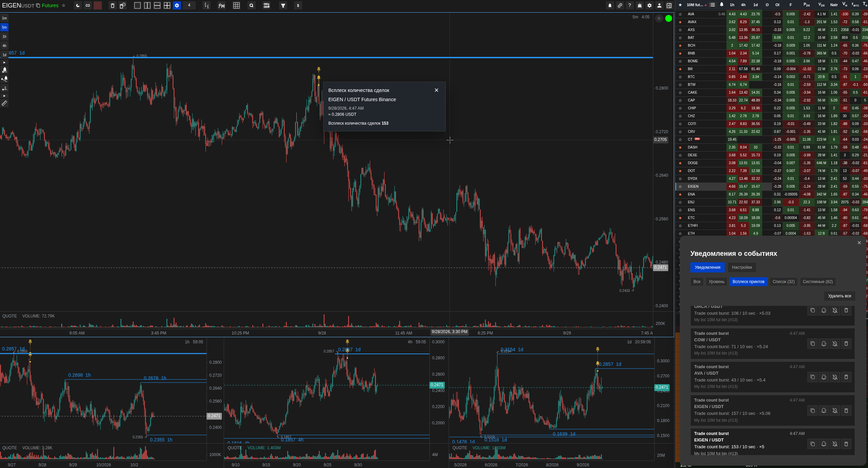
Task: Click the Уведомления tab button
Action: 707,267
